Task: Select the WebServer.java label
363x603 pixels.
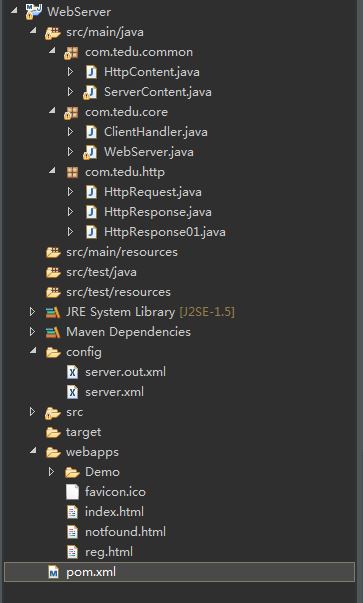Action: pos(149,152)
